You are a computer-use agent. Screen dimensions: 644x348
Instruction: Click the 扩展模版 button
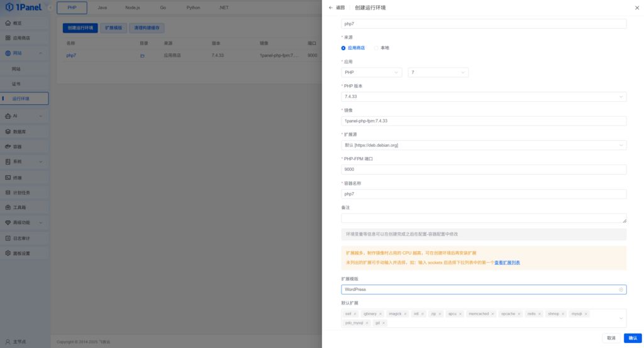click(x=113, y=28)
